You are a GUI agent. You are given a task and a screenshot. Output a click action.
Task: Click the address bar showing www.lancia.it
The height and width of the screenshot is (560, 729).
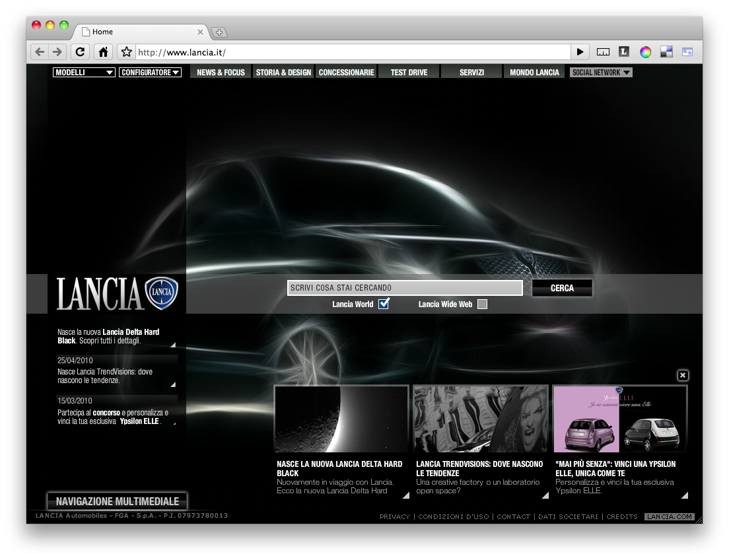(x=353, y=52)
